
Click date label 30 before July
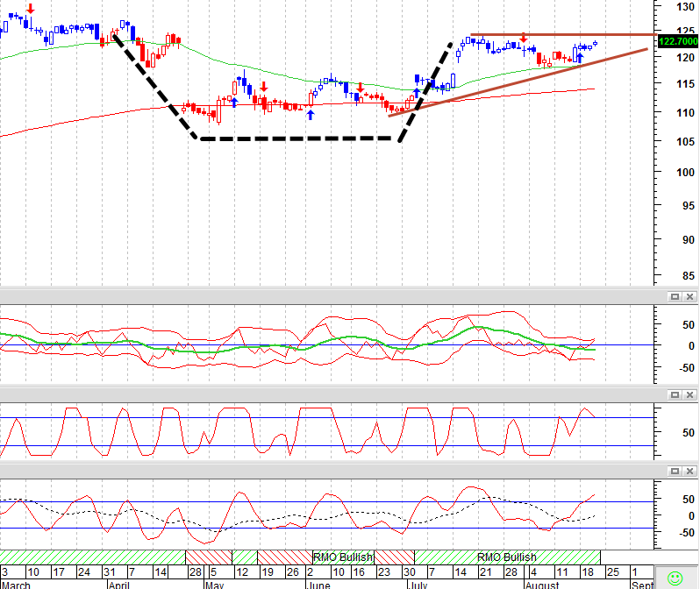pyautogui.click(x=409, y=572)
